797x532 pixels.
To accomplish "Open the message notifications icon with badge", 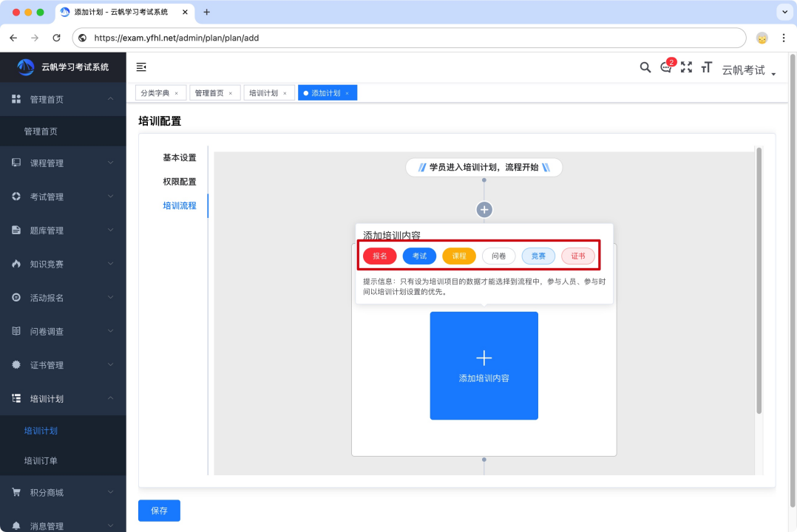I will pos(666,67).
